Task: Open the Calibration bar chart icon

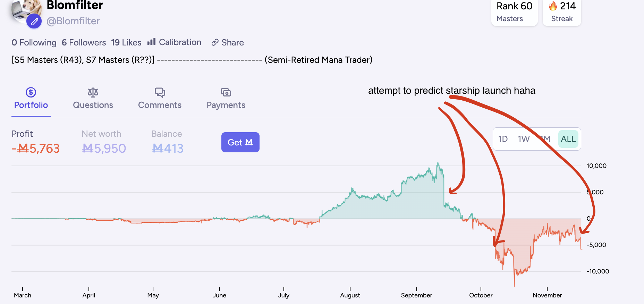Action: pos(151,42)
